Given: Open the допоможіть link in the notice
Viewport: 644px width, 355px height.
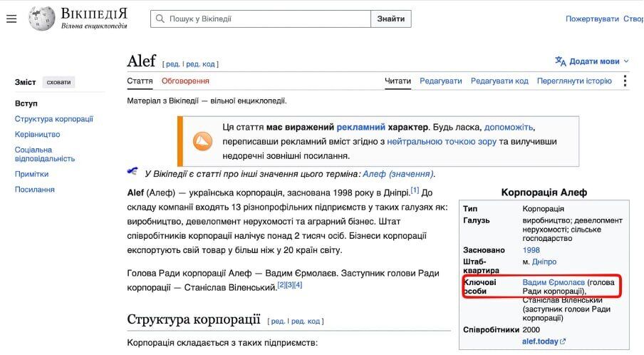Looking at the screenshot, I should tap(508, 128).
